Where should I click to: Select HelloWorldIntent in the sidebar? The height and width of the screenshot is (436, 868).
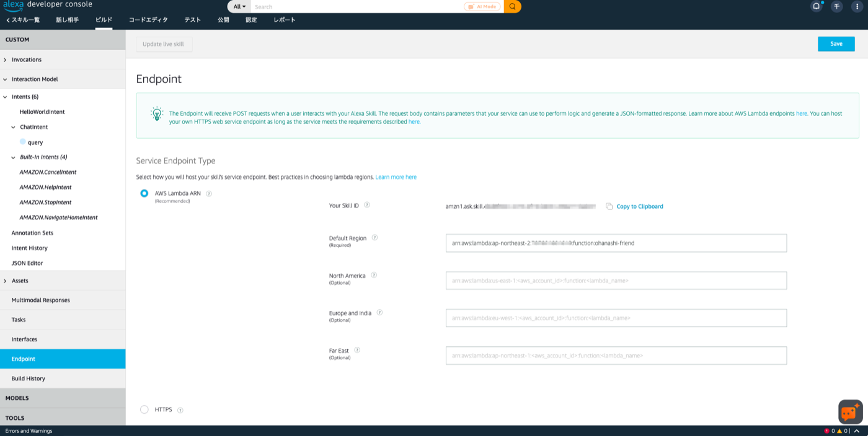42,112
